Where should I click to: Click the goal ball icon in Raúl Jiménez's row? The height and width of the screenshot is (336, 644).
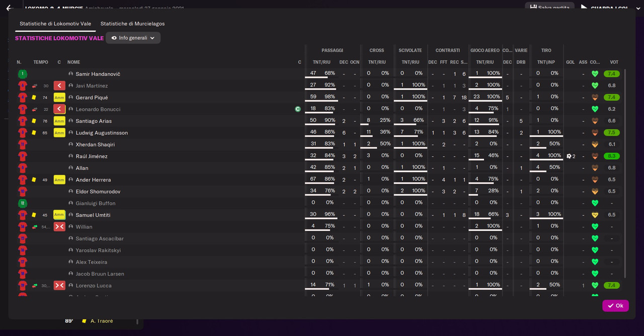pyautogui.click(x=569, y=156)
